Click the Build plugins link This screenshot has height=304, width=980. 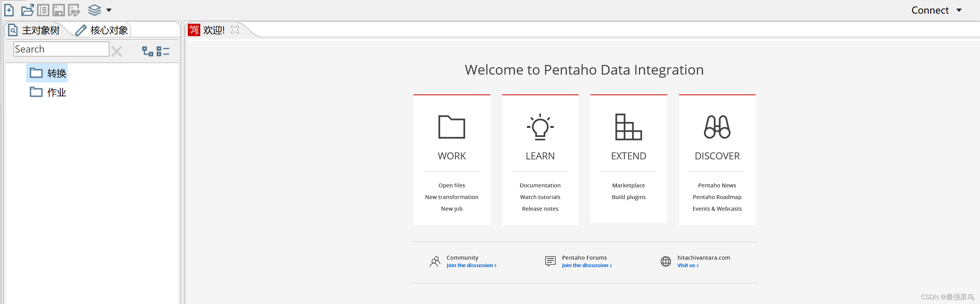(x=628, y=197)
